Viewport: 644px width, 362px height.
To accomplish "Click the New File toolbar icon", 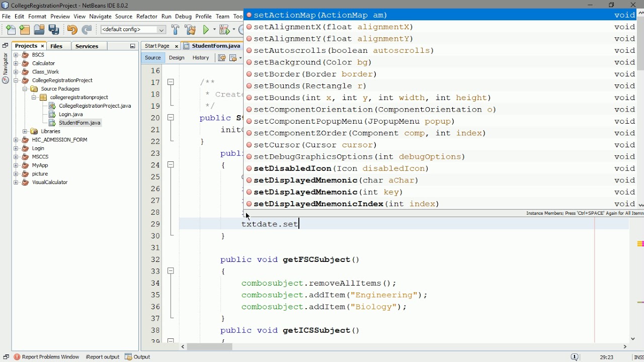I will click(x=11, y=30).
